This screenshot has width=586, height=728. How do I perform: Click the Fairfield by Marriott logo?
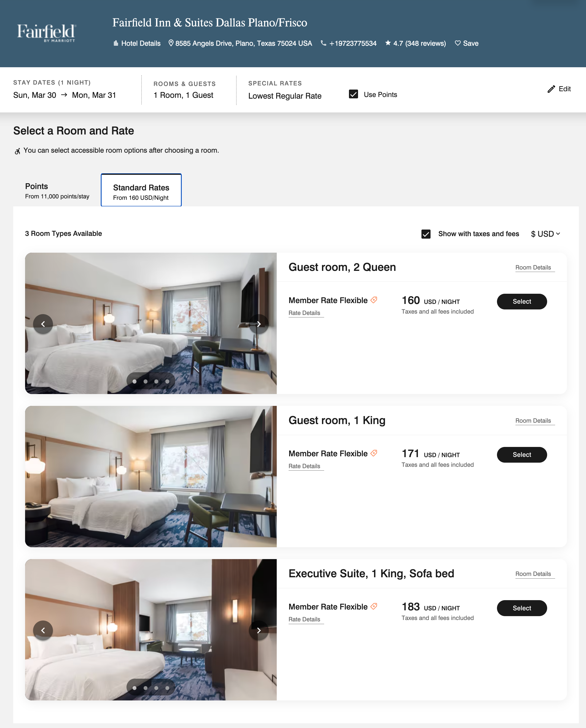(46, 33)
